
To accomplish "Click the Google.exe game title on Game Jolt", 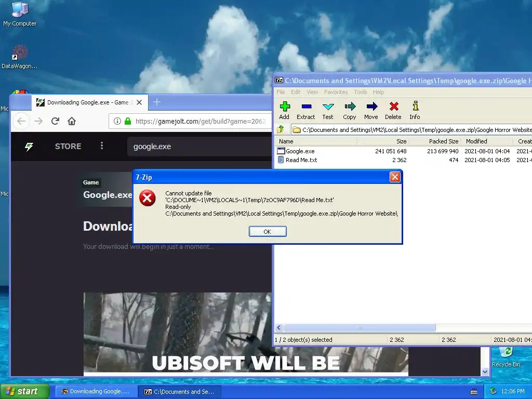I will (108, 195).
